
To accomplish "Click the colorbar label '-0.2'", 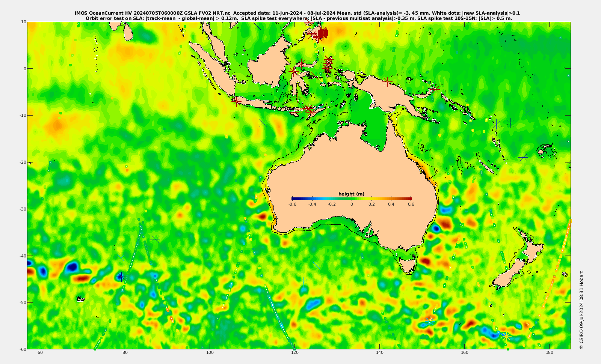I will (x=332, y=204).
